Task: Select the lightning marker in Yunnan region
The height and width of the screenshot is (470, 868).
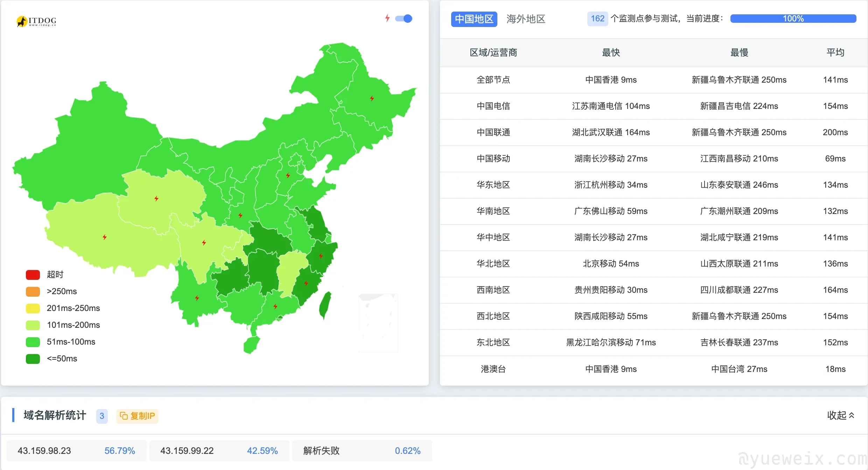Action: (x=197, y=298)
